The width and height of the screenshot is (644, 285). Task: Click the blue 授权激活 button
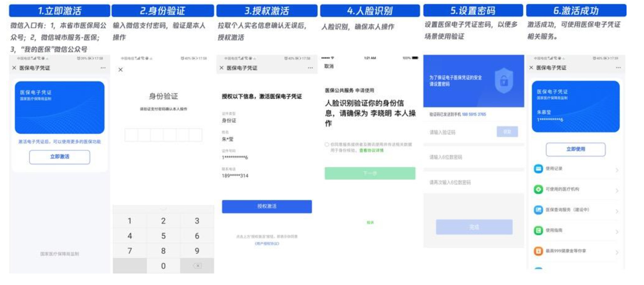click(267, 206)
